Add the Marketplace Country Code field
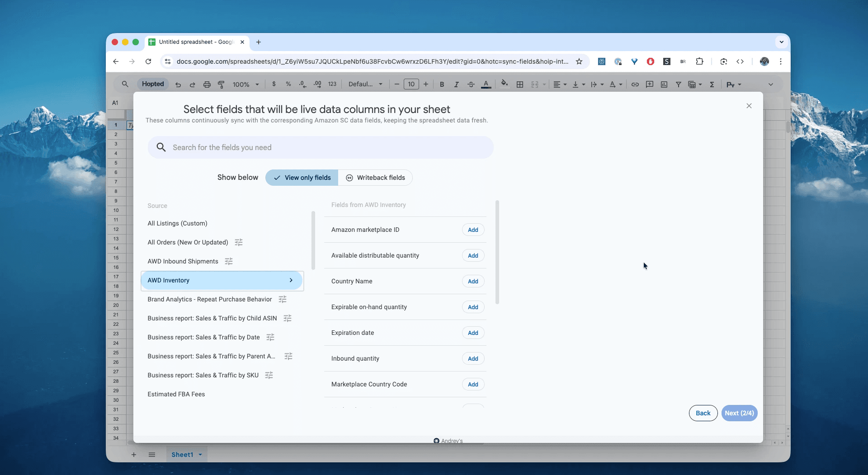This screenshot has width=868, height=475. pyautogui.click(x=473, y=385)
